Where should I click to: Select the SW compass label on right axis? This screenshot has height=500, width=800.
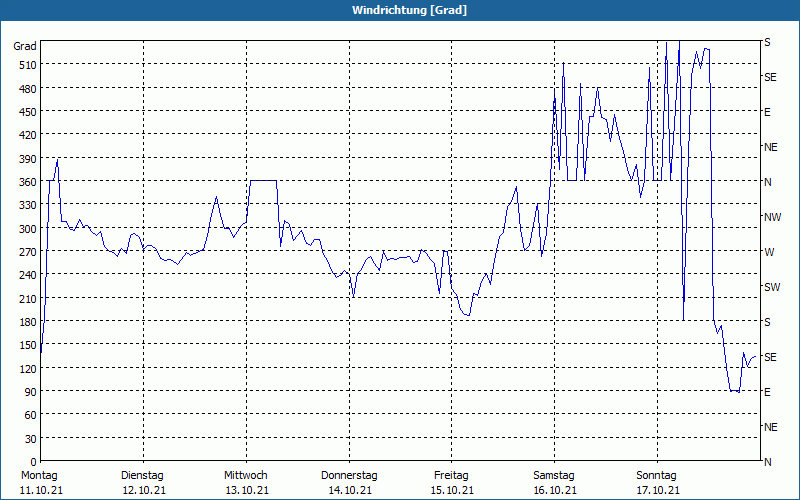pos(771,287)
